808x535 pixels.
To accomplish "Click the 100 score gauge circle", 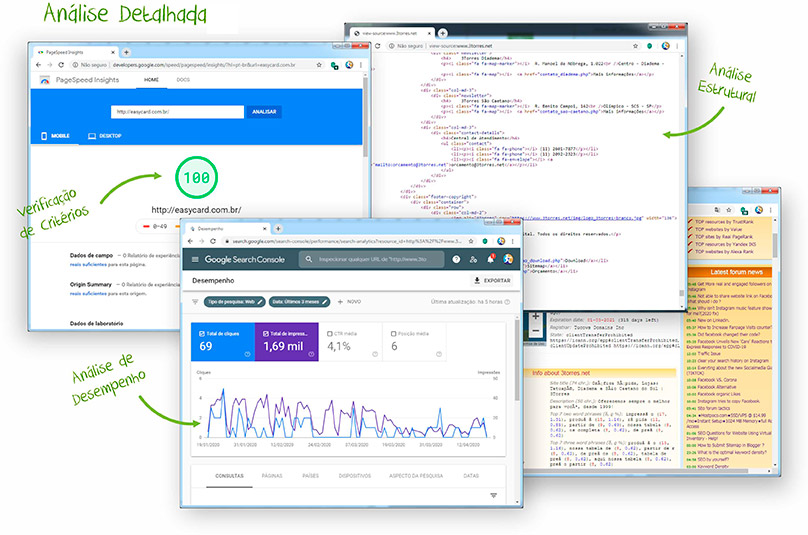I will click(x=196, y=177).
